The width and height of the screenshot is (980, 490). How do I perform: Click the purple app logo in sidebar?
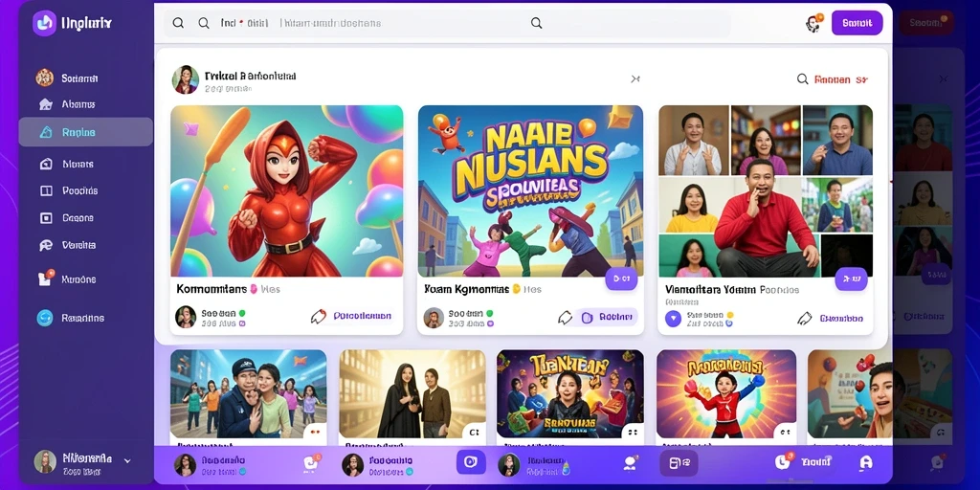(44, 24)
